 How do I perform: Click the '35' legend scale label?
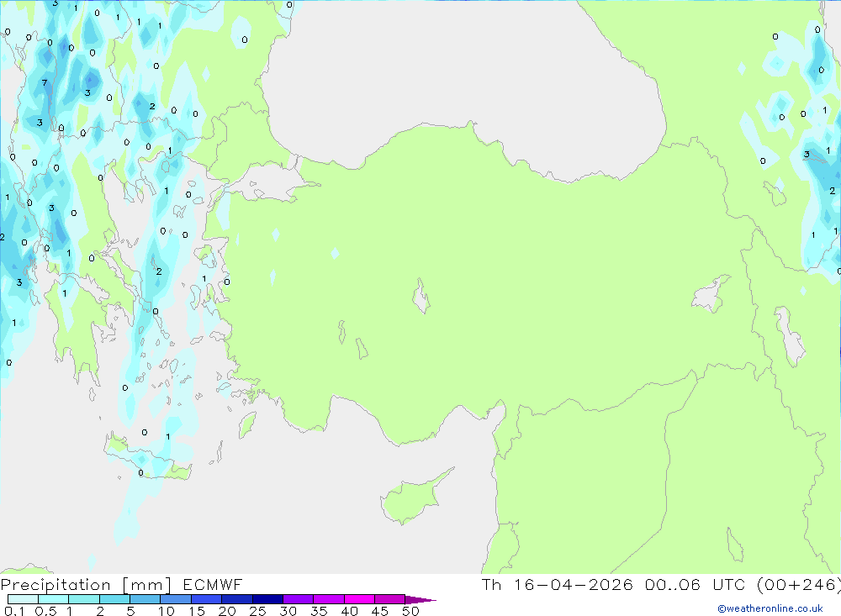pyautogui.click(x=319, y=611)
